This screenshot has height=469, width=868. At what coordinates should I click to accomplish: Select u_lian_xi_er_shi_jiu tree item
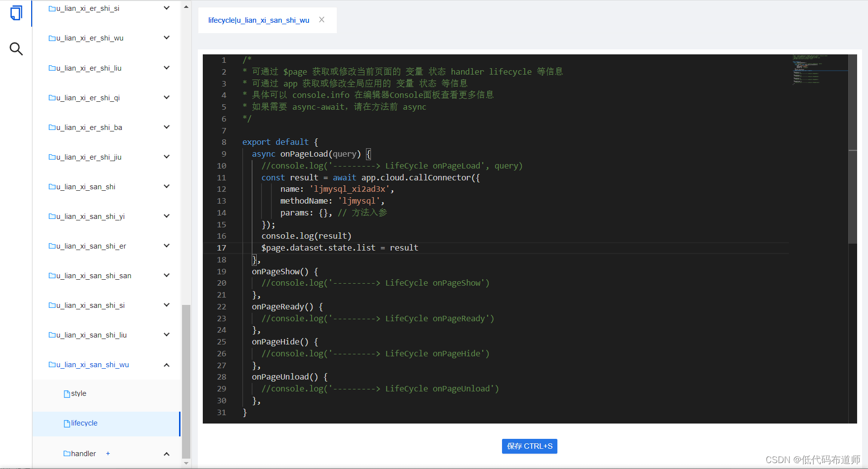click(x=85, y=157)
